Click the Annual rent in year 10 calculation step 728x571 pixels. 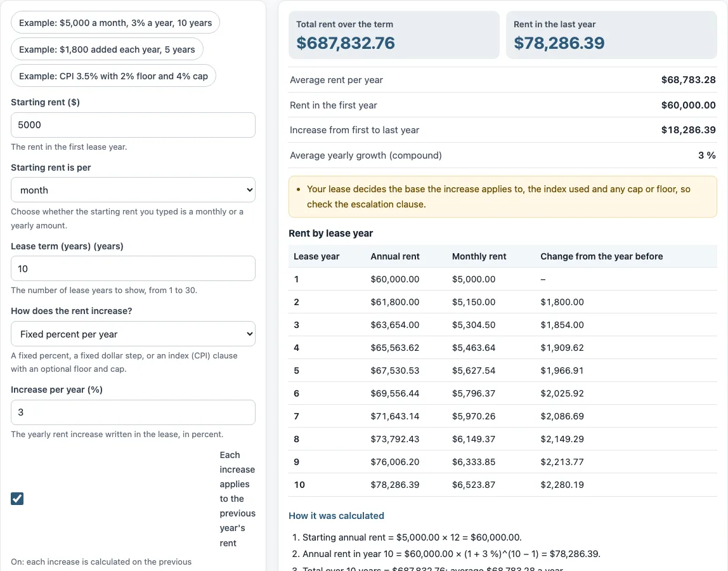click(452, 554)
